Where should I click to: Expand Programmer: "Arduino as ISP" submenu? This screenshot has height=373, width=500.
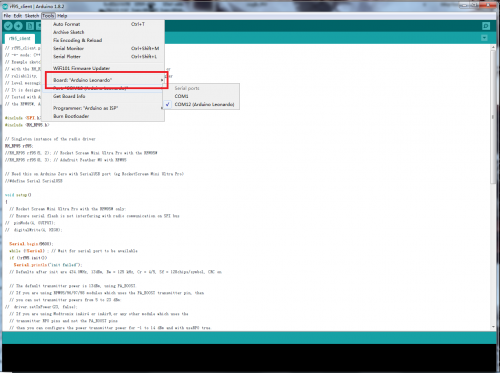103,108
